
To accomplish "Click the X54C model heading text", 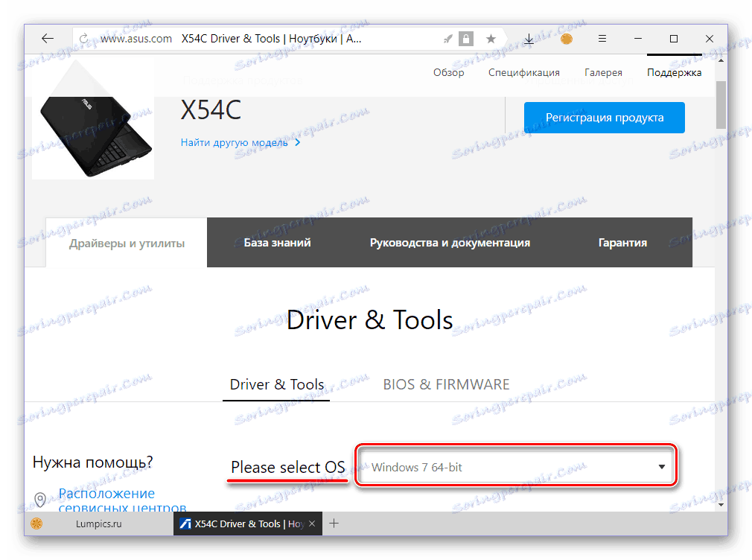I will 211,110.
